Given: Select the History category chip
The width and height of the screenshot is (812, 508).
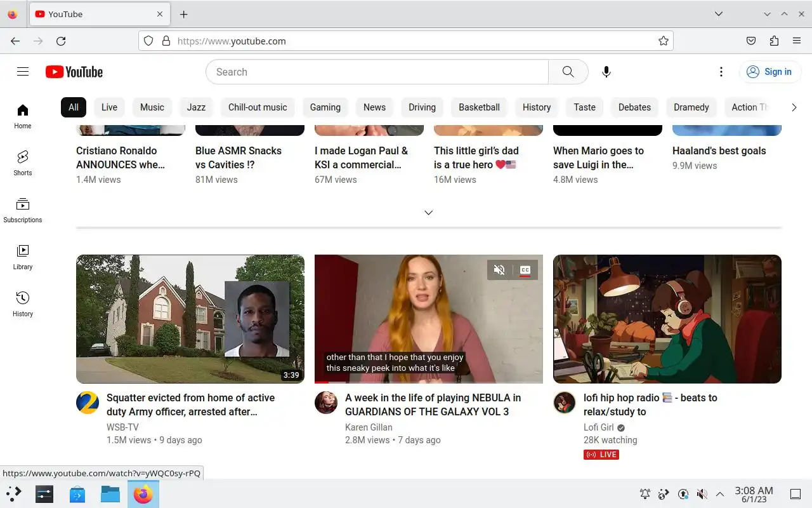Looking at the screenshot, I should pos(537,107).
